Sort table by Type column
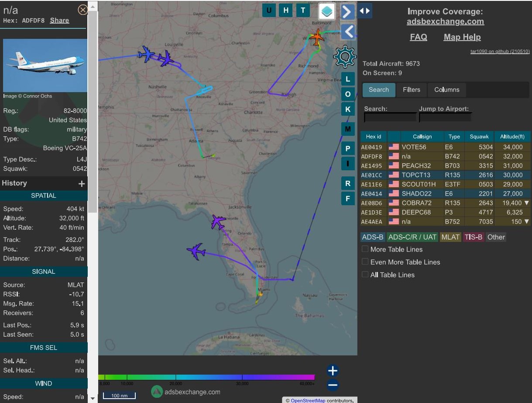 pyautogui.click(x=454, y=137)
